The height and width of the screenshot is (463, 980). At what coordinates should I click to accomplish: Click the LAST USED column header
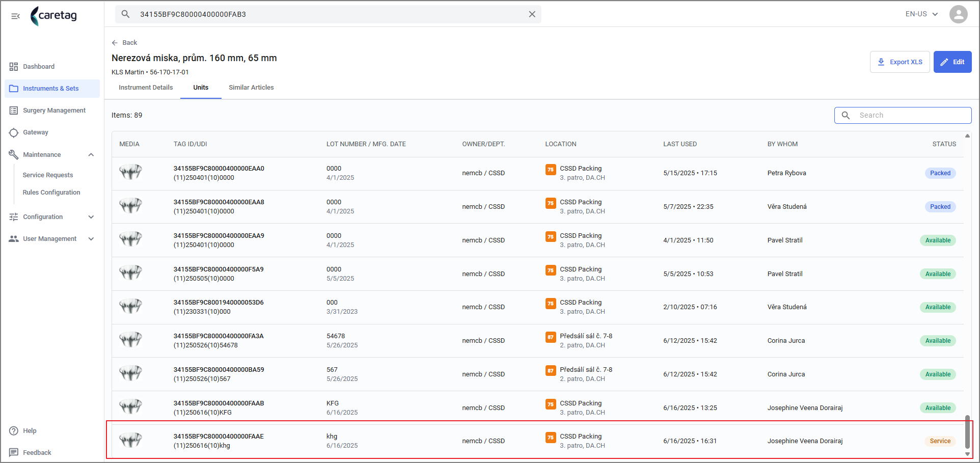pos(680,144)
